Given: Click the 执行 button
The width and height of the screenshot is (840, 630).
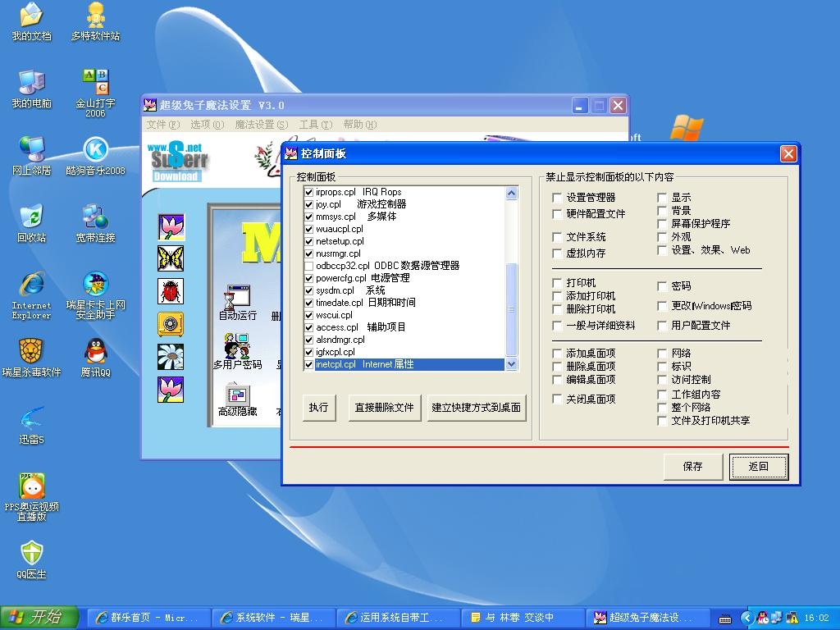Looking at the screenshot, I should (x=319, y=408).
